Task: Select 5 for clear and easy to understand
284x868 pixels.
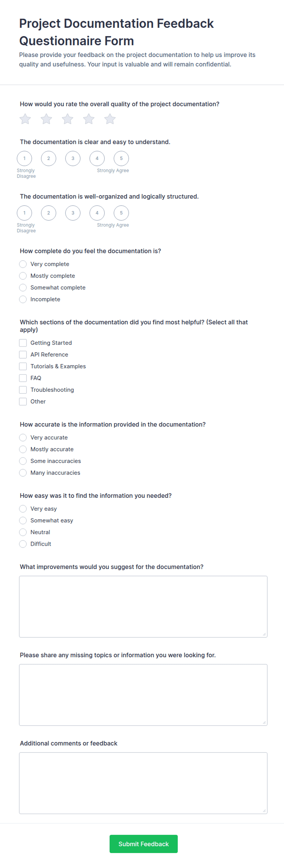Action: pos(121,159)
